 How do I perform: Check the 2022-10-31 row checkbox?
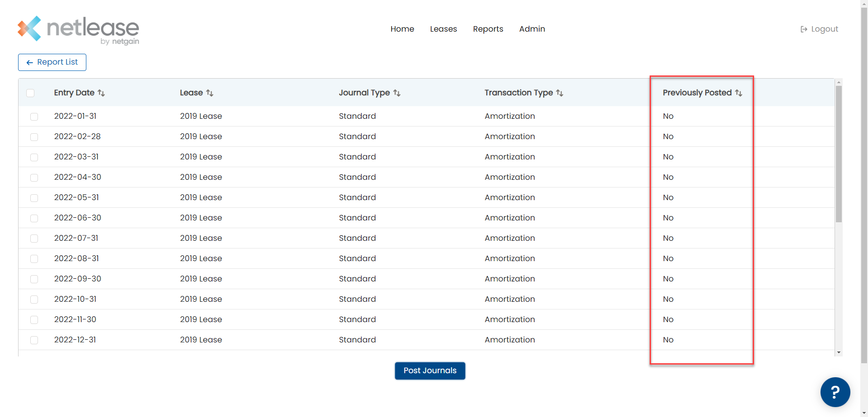(34, 300)
